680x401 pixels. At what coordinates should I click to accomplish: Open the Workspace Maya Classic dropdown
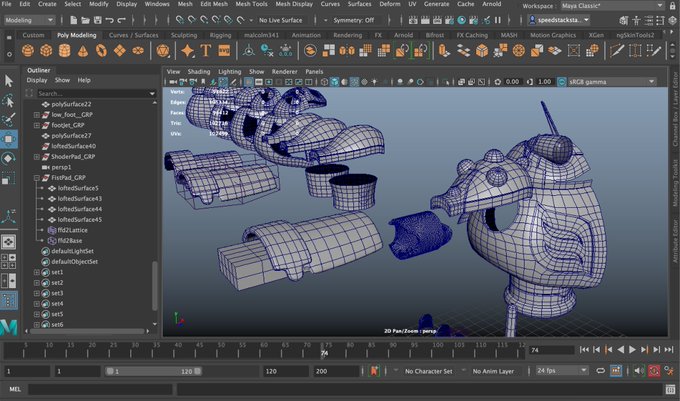(x=612, y=6)
